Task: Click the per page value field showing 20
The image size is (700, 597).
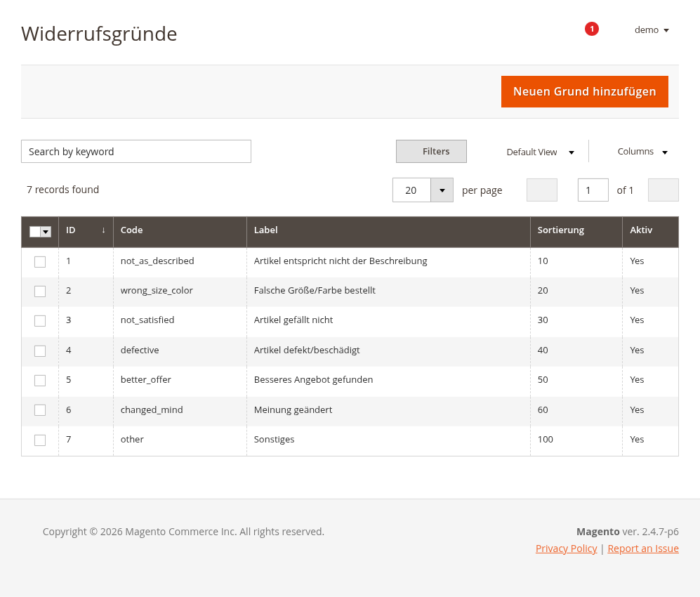Action: pyautogui.click(x=411, y=190)
